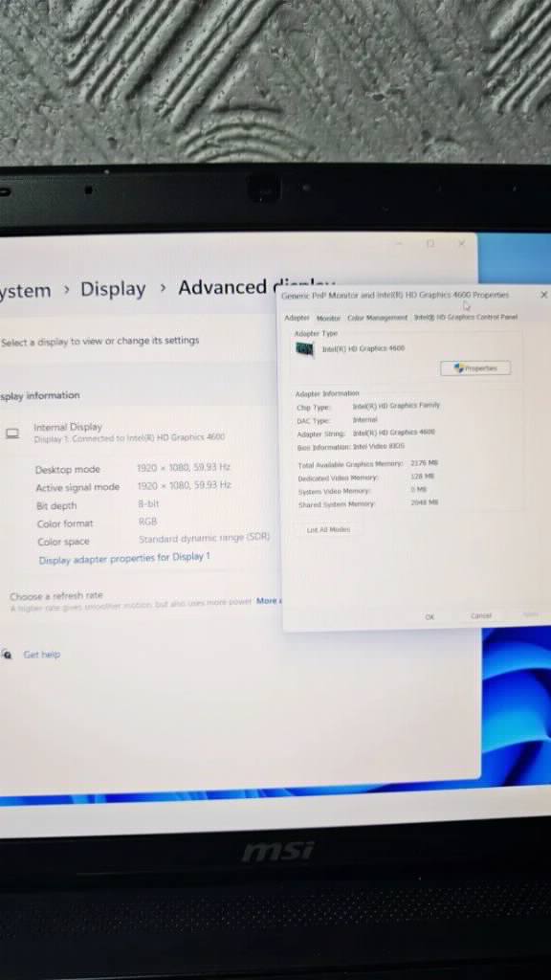
Task: Click the Bios Information value
Action: (x=379, y=446)
